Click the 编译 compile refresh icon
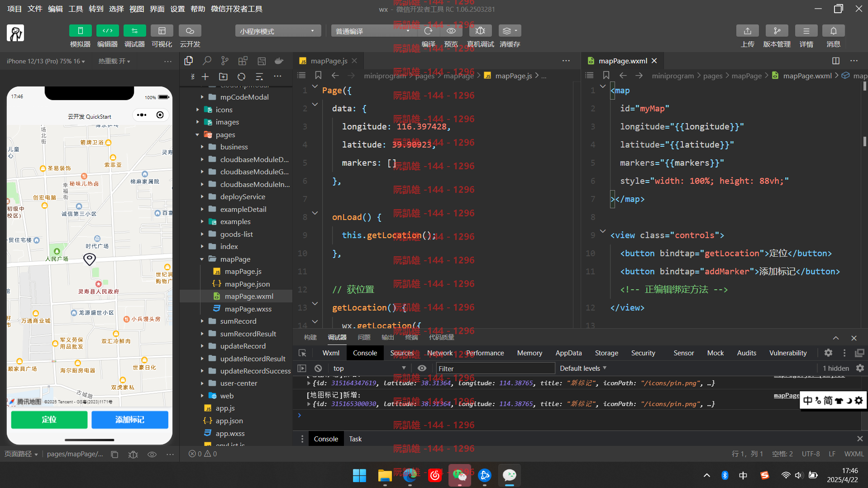The image size is (868, 488). (x=428, y=31)
